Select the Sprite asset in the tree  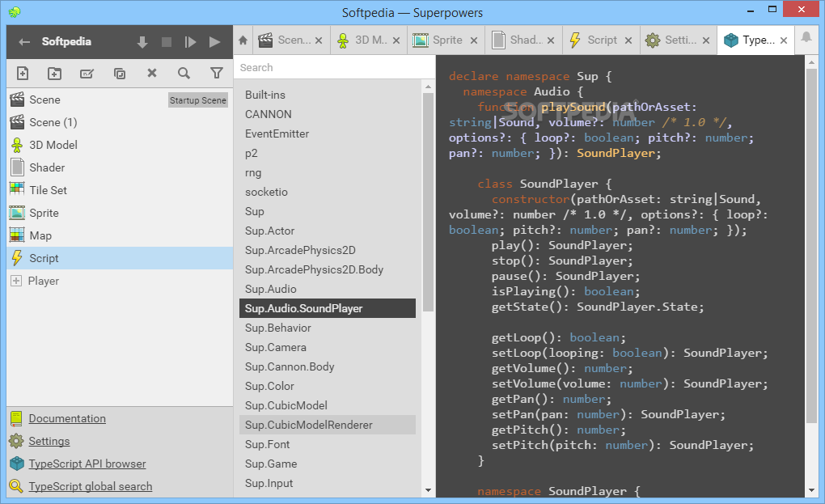pos(120,213)
